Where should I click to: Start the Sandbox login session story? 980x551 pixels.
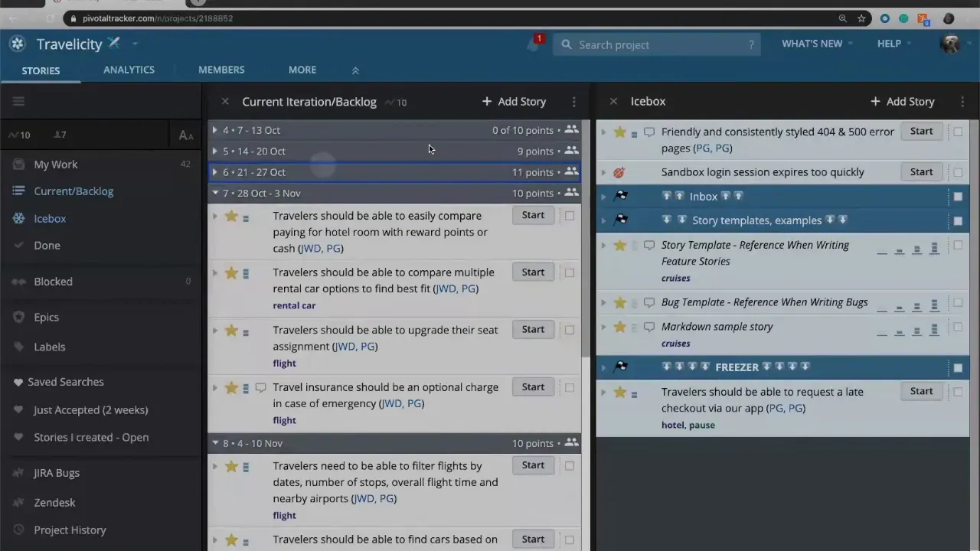point(921,171)
